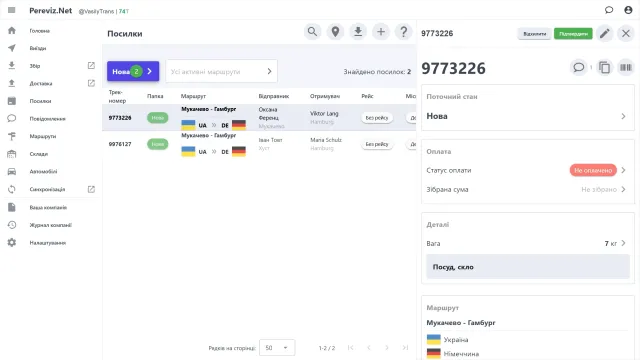
Task: Open Повідомлення in sidebar
Action: coord(47,119)
